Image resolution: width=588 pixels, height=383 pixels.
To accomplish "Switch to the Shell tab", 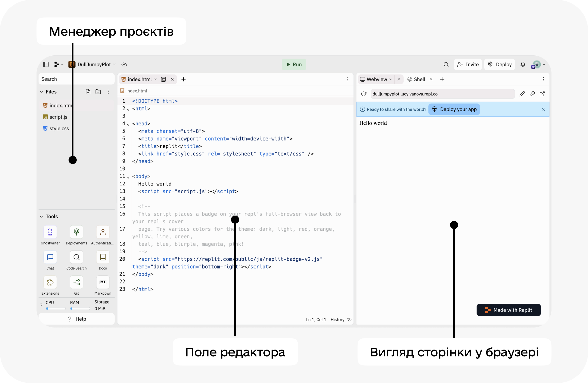I will pos(416,80).
